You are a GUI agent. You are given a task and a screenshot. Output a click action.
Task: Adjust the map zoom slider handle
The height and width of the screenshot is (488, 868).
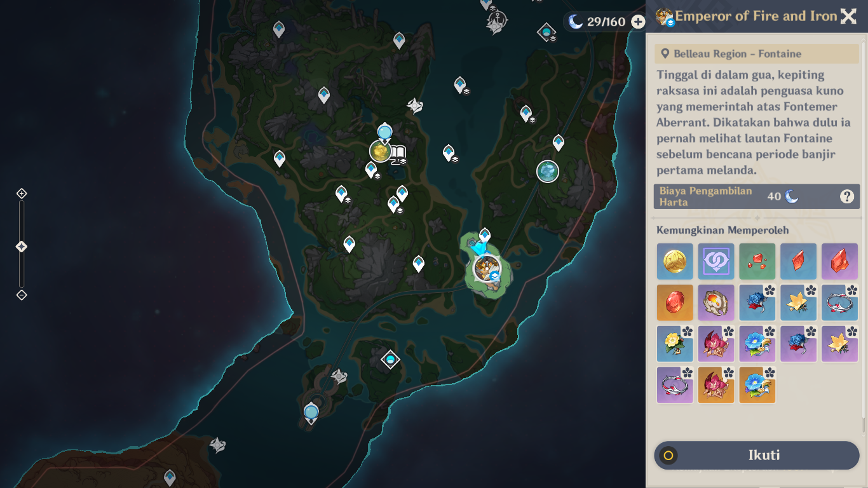point(22,247)
